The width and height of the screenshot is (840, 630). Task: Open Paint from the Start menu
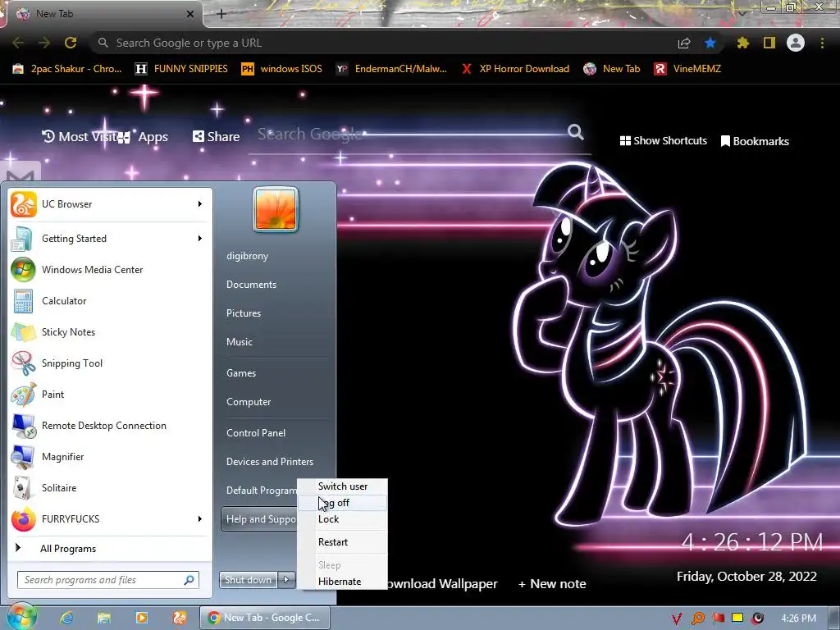coord(110,395)
